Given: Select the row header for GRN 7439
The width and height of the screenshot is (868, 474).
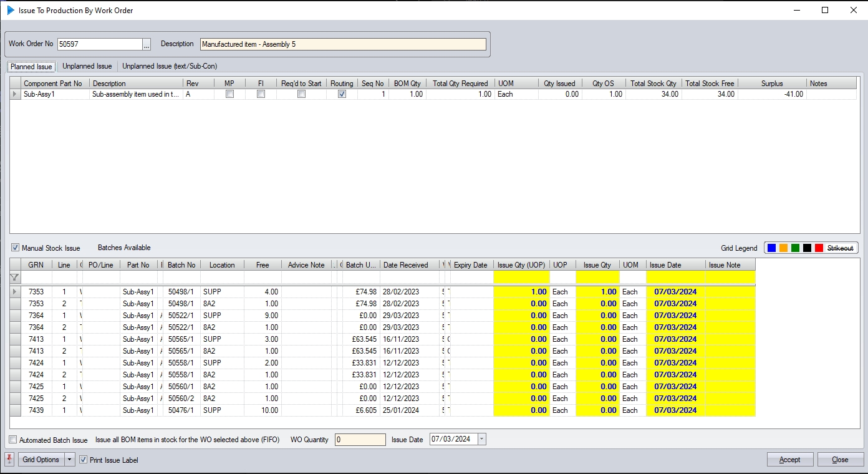Looking at the screenshot, I should click(x=15, y=410).
